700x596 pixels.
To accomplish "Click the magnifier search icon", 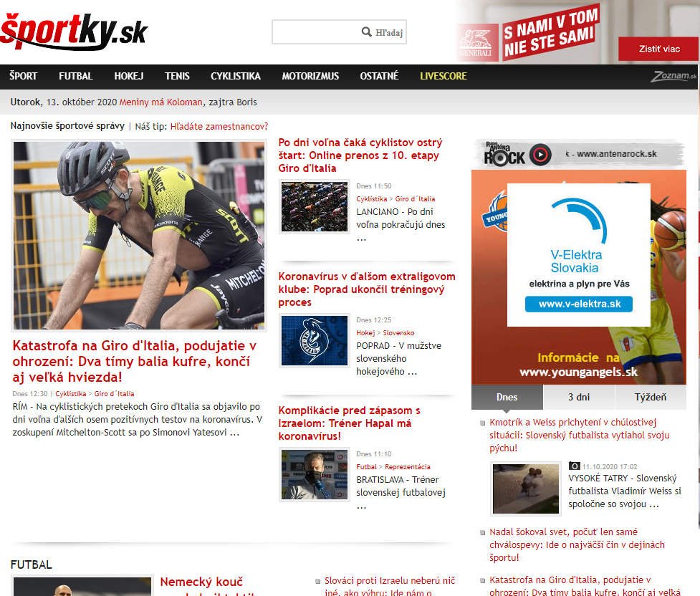I will (366, 32).
